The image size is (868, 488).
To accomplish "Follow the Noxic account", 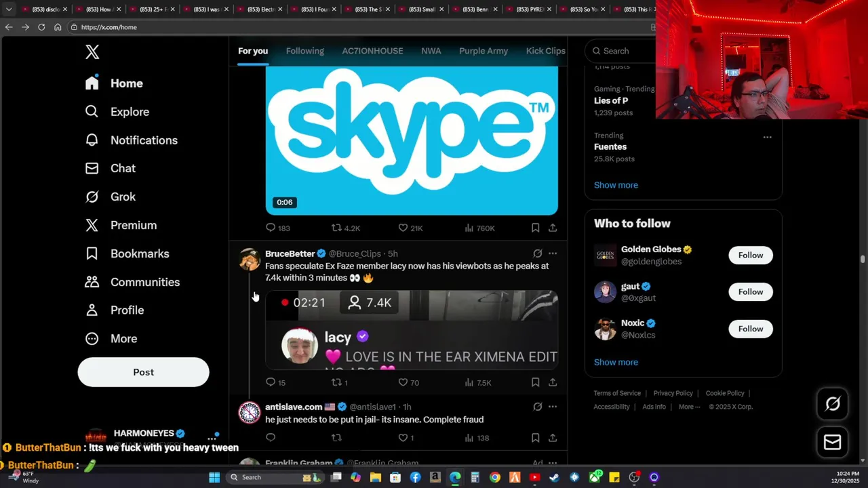I will point(751,329).
